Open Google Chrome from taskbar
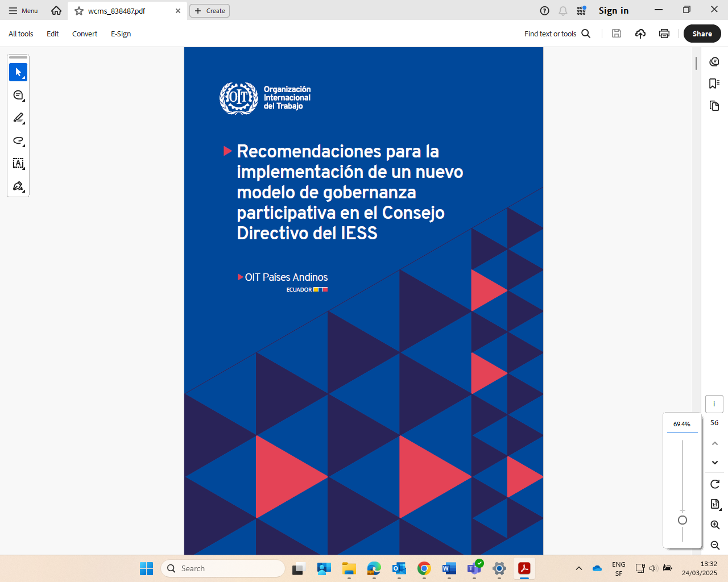728x582 pixels. 424,568
